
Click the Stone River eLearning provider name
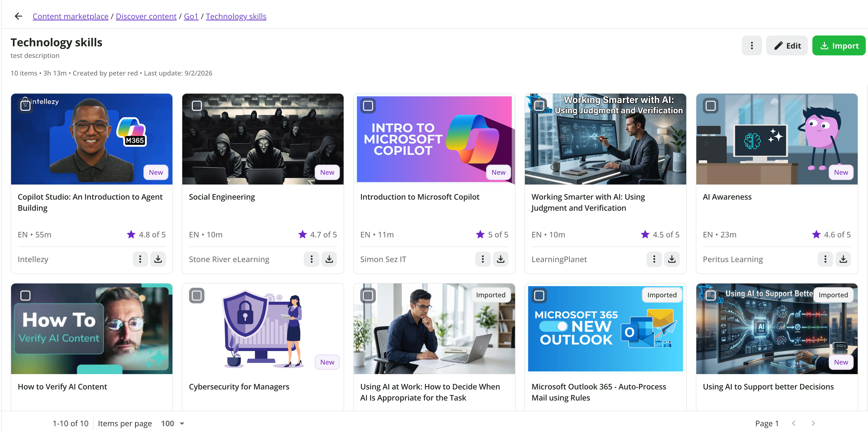229,259
